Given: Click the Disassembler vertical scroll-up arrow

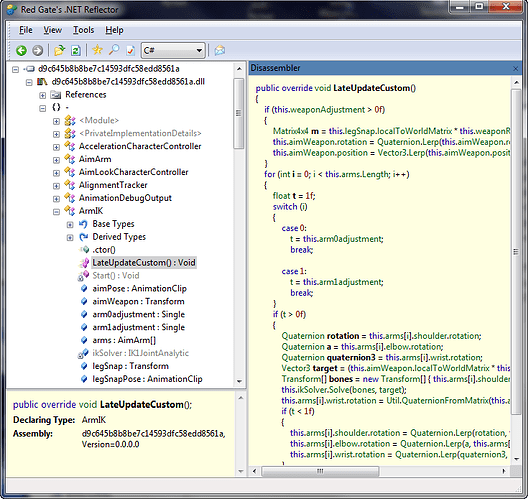Looking at the screenshot, I should click(516, 82).
